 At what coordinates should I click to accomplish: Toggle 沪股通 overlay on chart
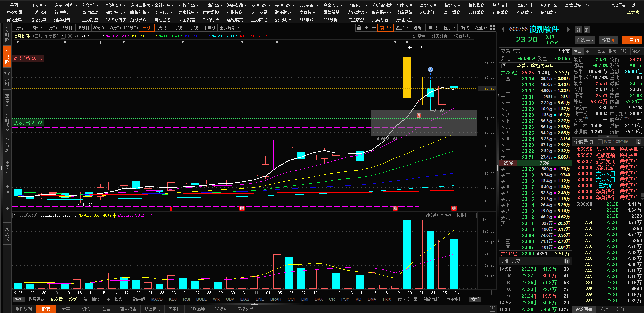419,36
